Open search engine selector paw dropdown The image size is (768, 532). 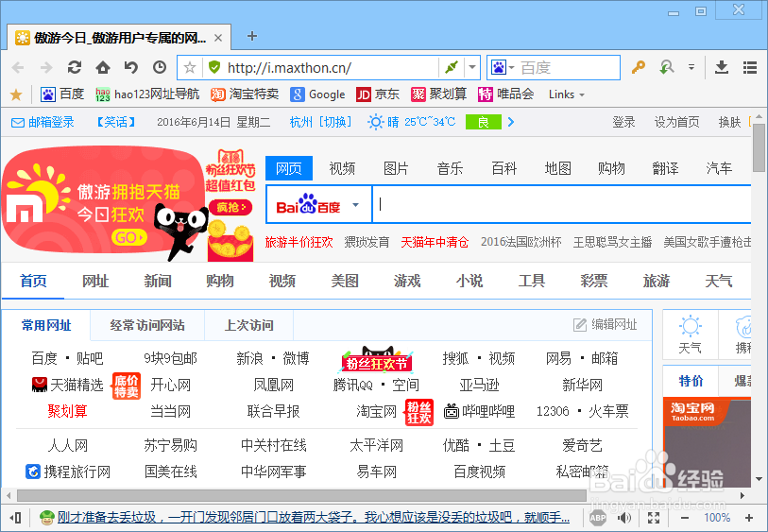coord(503,67)
